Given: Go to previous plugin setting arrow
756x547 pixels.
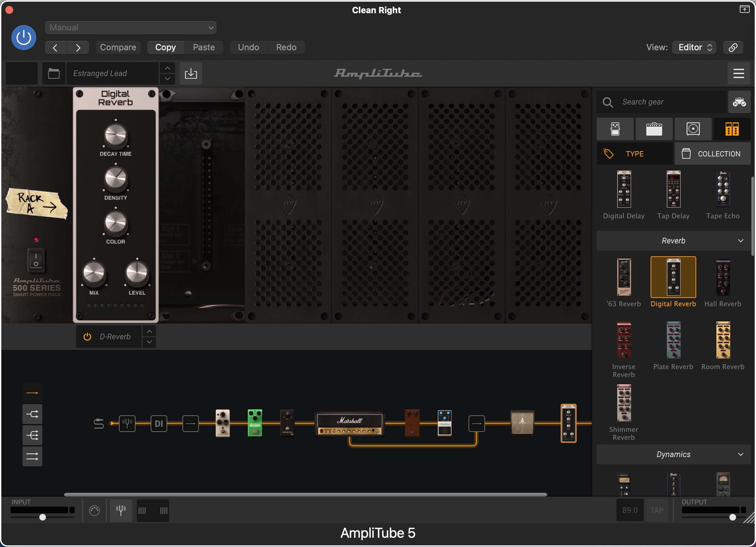Looking at the screenshot, I should coord(56,47).
